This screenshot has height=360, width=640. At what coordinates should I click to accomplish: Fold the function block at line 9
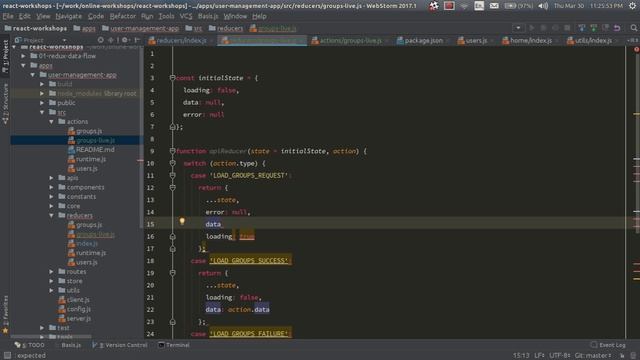coord(172,151)
